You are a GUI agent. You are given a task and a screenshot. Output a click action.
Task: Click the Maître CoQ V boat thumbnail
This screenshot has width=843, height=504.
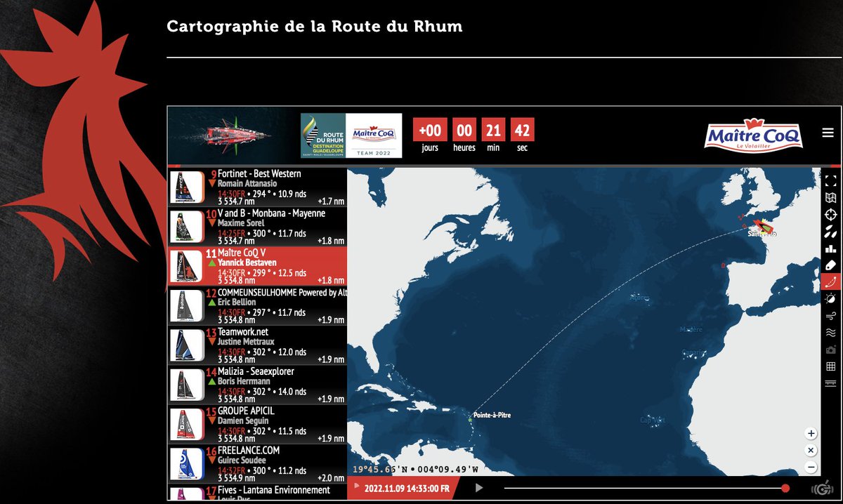tap(186, 267)
